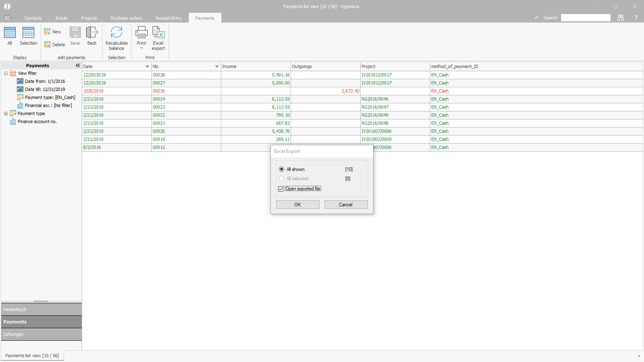Open the binoculars search icon
Screen dimensions: 644x362
click(x=621, y=18)
